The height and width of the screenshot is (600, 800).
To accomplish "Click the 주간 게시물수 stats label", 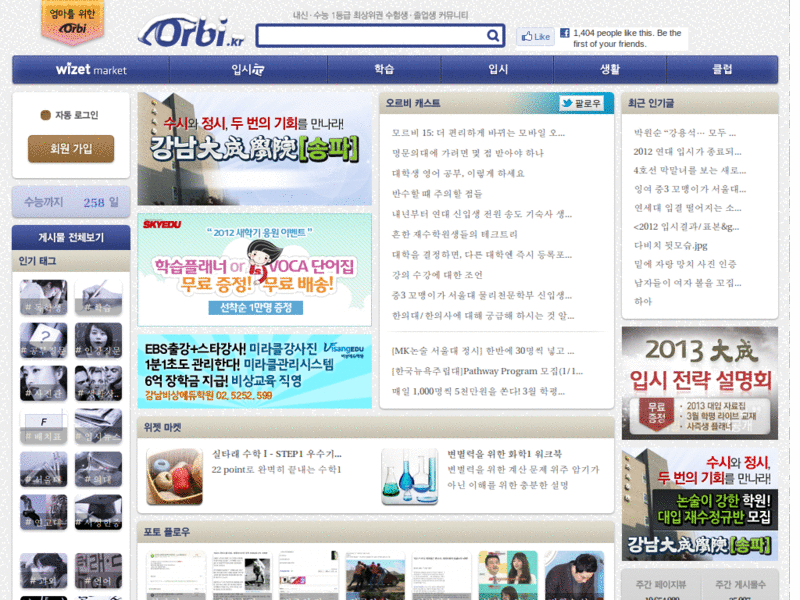I will tap(740, 584).
